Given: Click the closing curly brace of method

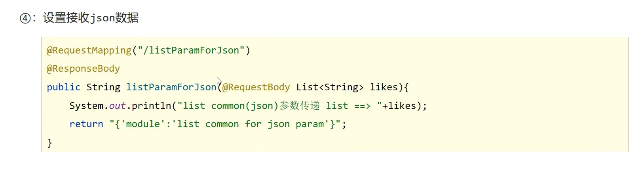Looking at the screenshot, I should [x=50, y=143].
